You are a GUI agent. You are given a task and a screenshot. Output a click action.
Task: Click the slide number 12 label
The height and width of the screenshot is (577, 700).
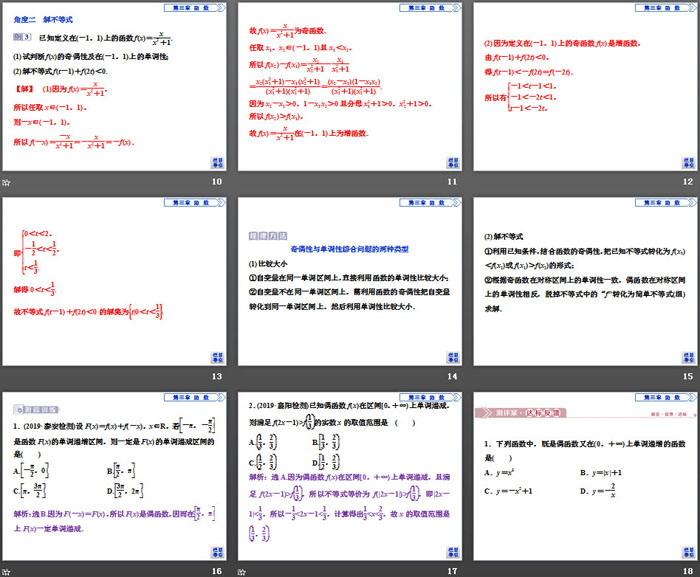pos(687,182)
